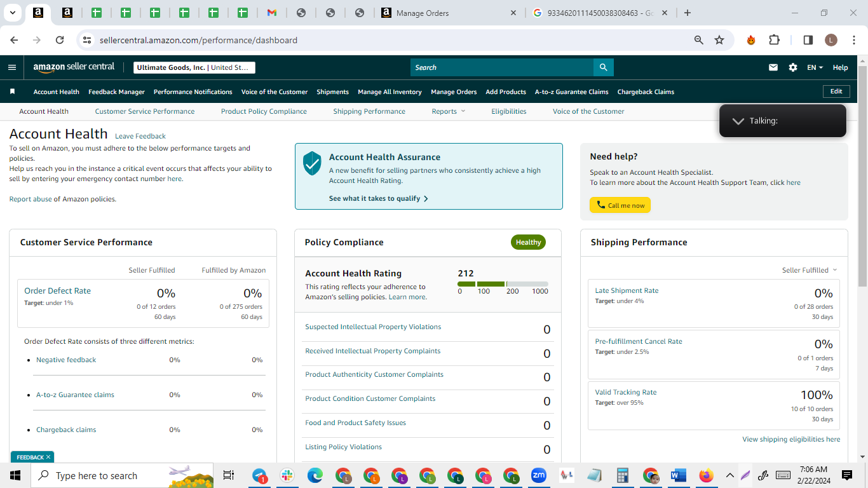Click the Report abuse link
868x488 pixels.
pos(31,199)
